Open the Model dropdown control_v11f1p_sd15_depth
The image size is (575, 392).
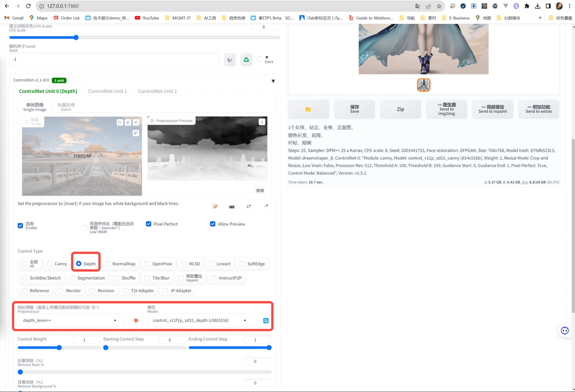pos(200,321)
